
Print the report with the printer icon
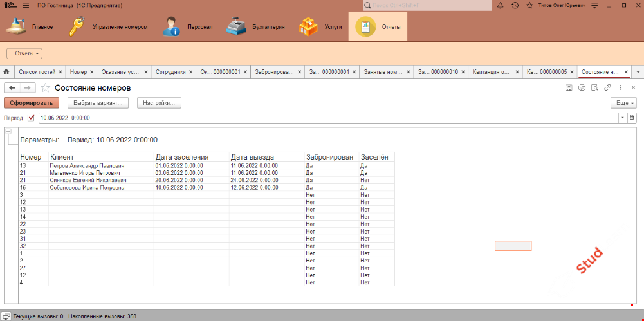[x=582, y=87]
